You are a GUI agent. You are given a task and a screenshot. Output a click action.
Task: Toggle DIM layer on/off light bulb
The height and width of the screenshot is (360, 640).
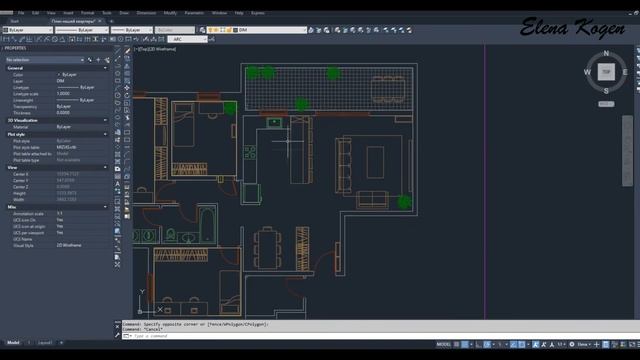[x=211, y=30]
